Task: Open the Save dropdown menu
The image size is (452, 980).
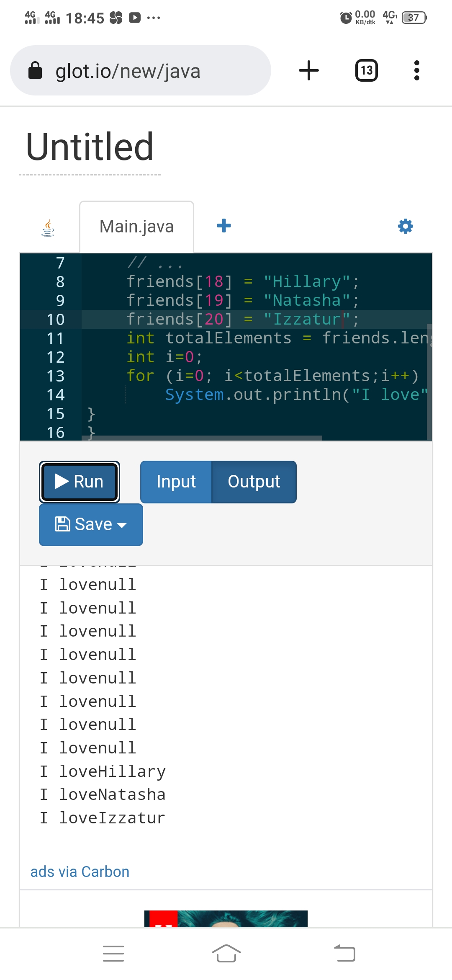Action: pyautogui.click(x=91, y=524)
